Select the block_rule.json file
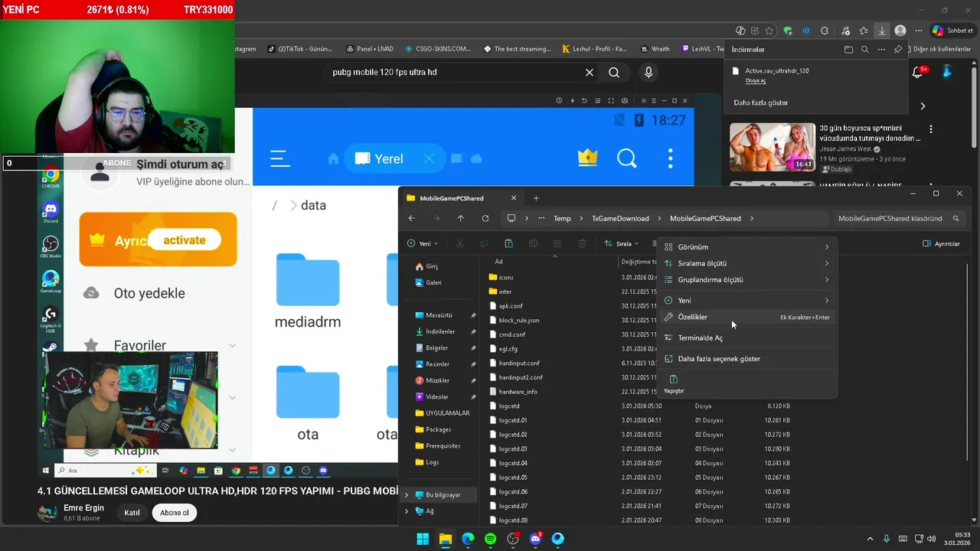 click(519, 321)
